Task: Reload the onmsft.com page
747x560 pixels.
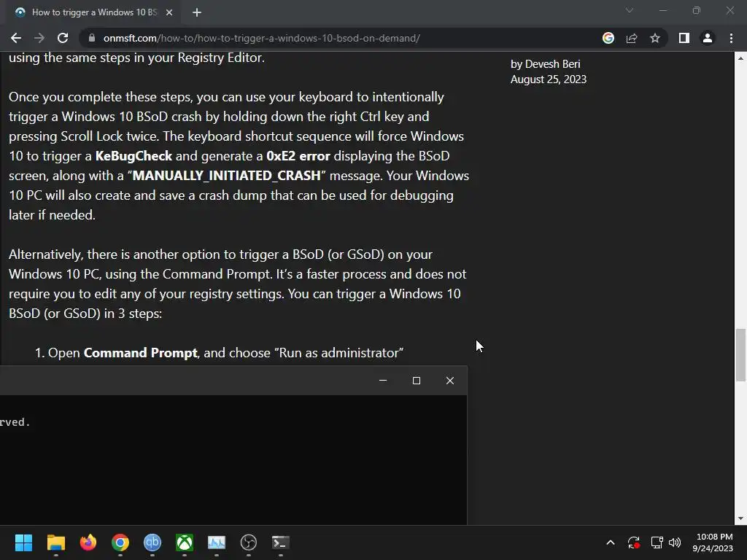Action: click(x=63, y=38)
